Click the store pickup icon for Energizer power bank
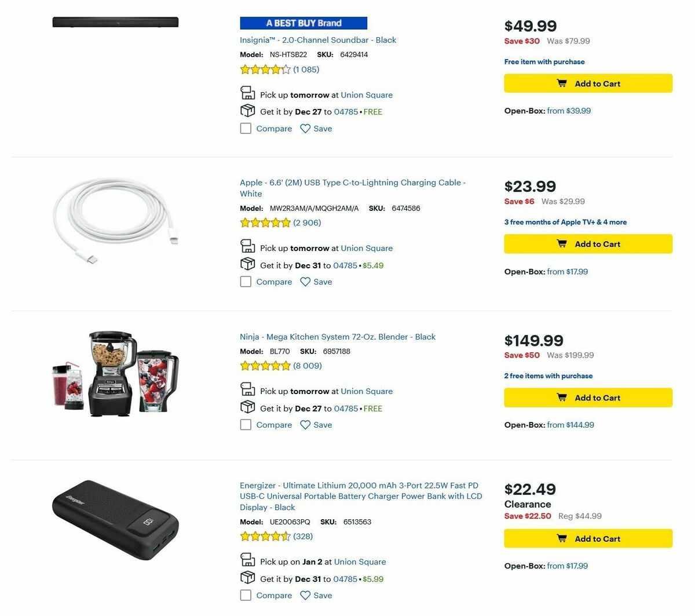The image size is (695, 616). click(x=247, y=560)
